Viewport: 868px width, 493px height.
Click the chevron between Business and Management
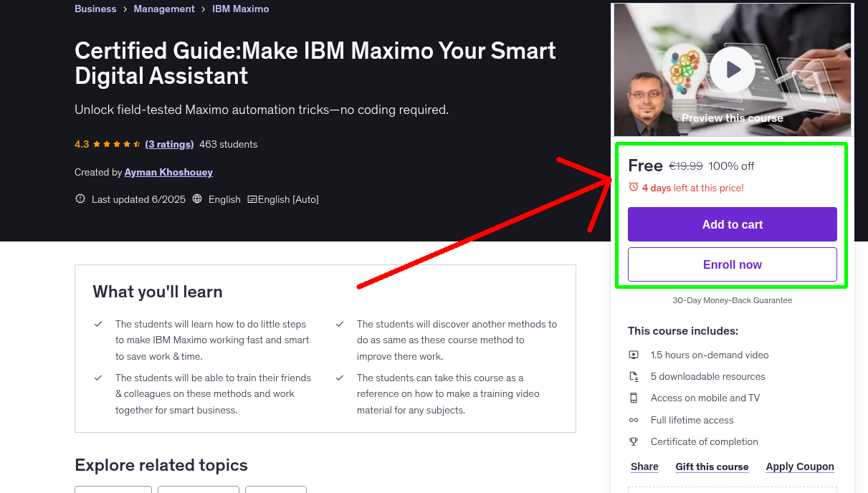tap(125, 9)
